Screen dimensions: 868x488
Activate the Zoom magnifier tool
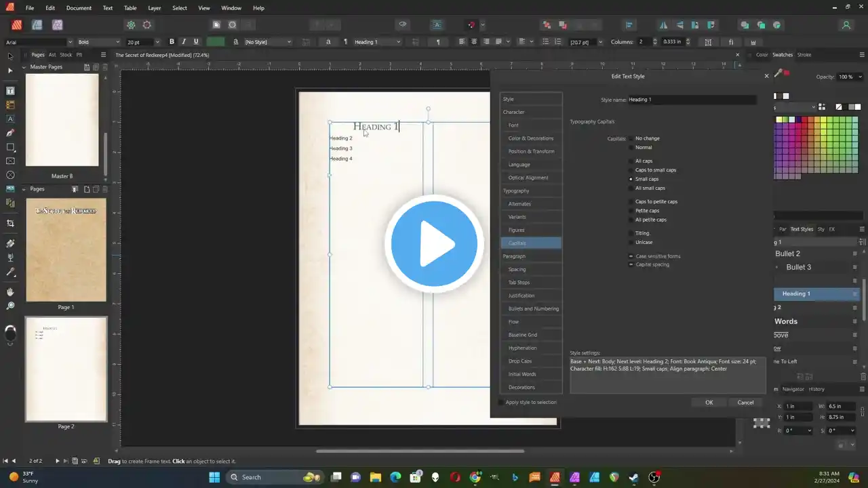pos(10,306)
